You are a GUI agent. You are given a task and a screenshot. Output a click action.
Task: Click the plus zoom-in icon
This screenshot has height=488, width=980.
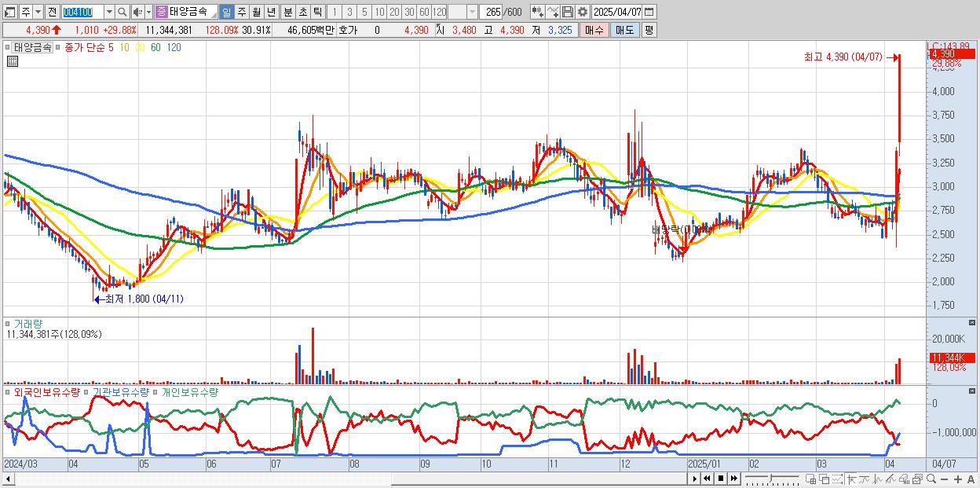[957, 479]
